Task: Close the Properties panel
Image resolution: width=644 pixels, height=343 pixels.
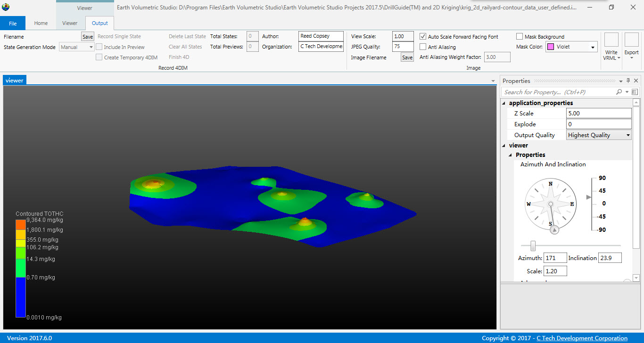Action: tap(636, 81)
